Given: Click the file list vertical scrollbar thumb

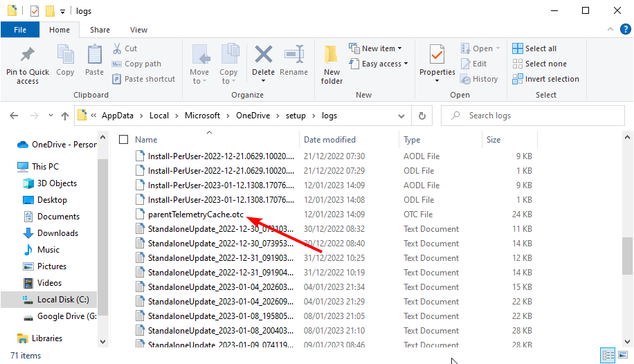Looking at the screenshot, I should [x=627, y=256].
